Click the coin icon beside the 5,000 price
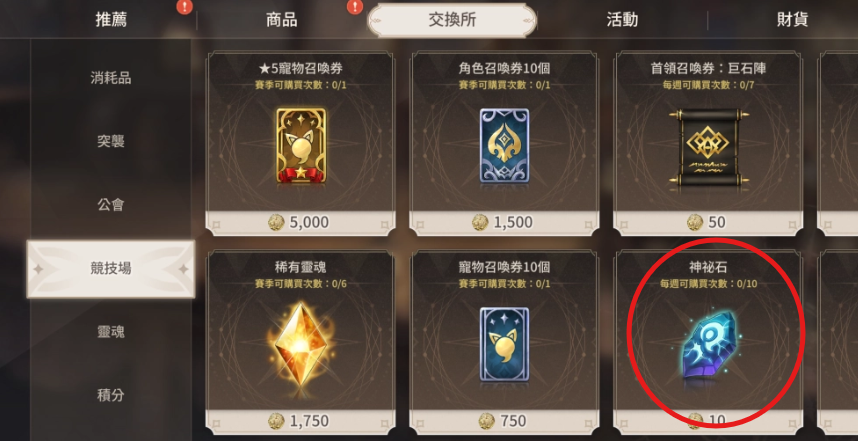858x441 pixels. (x=276, y=222)
